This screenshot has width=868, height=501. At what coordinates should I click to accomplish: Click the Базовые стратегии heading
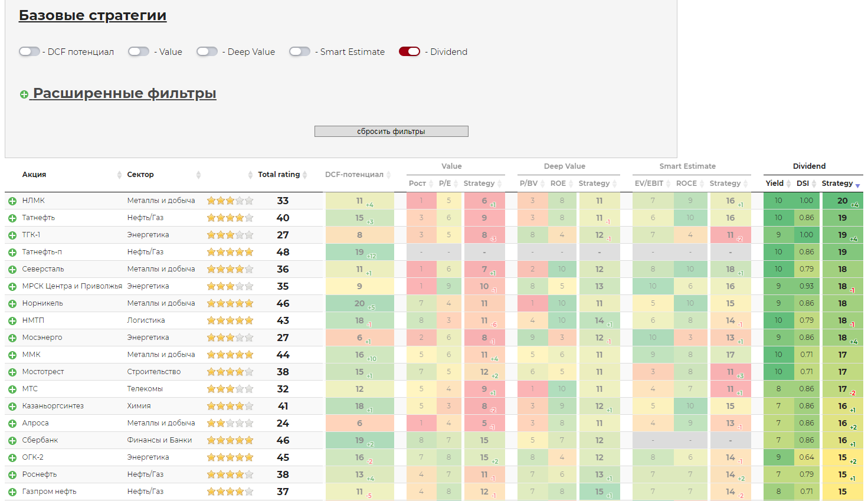click(93, 15)
